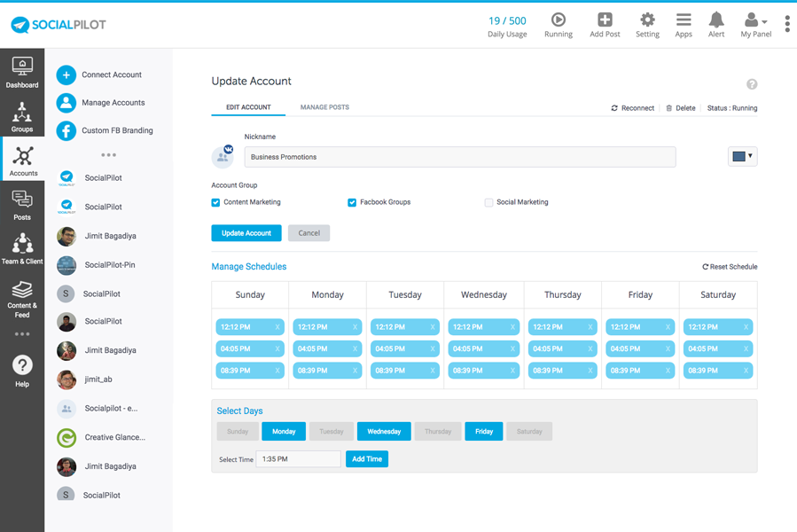Click the Nickname input field
Screen dimensions: 797x532
pyautogui.click(x=460, y=157)
